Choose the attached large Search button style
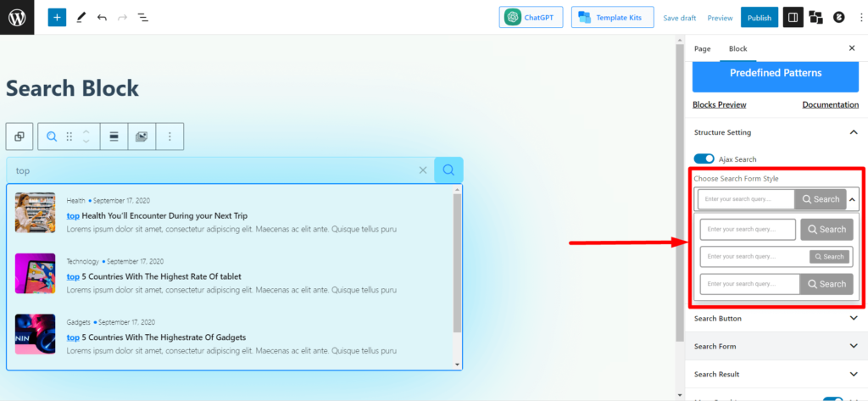Image resolution: width=868 pixels, height=401 pixels. tap(776, 283)
